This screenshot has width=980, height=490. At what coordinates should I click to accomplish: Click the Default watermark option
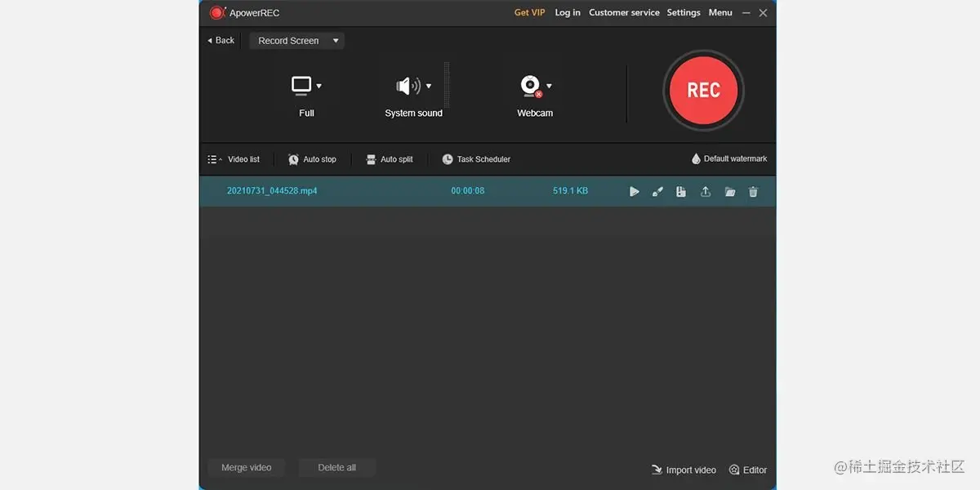[729, 159]
